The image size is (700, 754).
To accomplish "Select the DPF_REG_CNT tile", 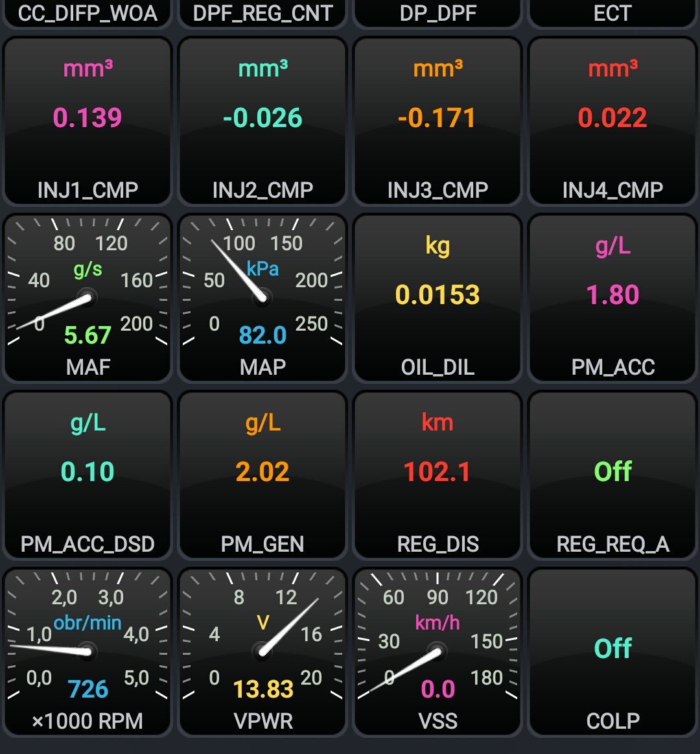I will pos(262,13).
